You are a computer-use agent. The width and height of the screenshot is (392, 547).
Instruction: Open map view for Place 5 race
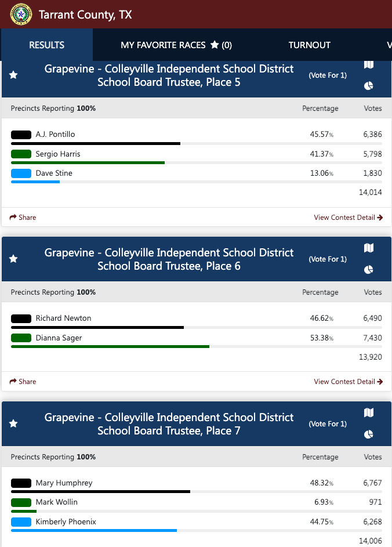[368, 65]
